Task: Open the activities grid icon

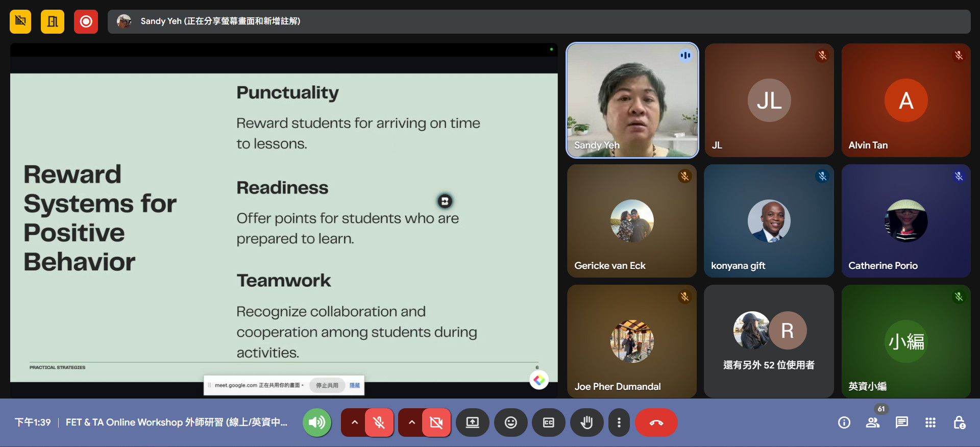Action: 930,423
